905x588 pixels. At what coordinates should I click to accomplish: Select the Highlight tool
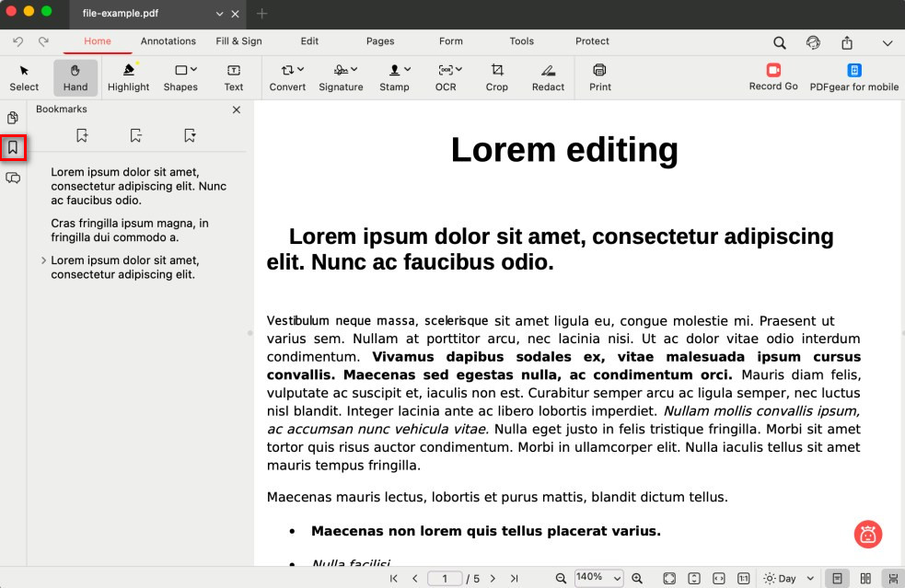pyautogui.click(x=128, y=76)
